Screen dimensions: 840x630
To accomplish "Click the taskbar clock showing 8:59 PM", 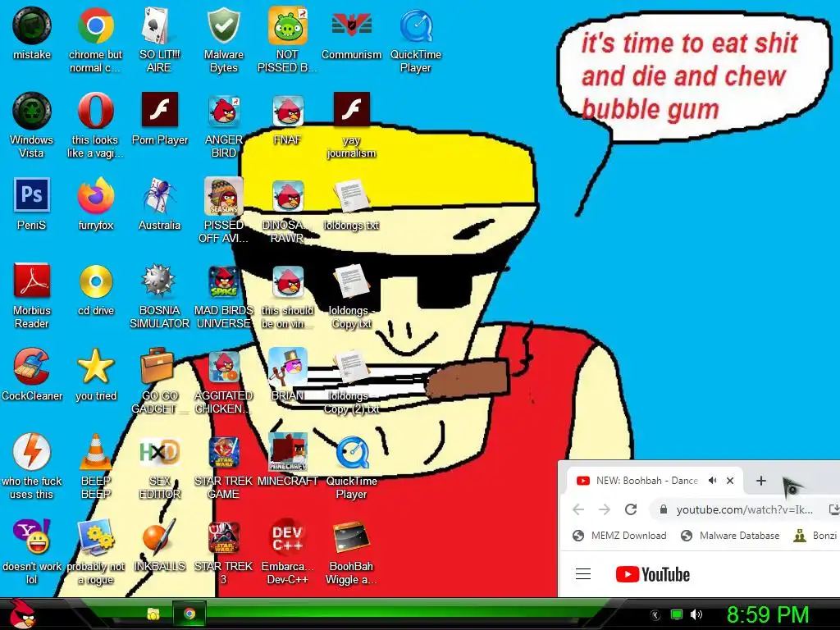I will click(767, 614).
